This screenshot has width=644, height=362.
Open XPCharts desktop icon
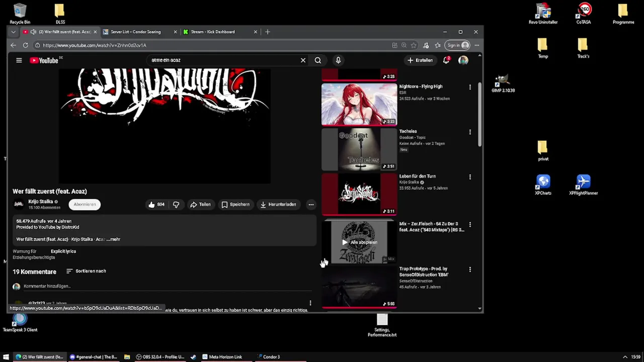click(543, 185)
